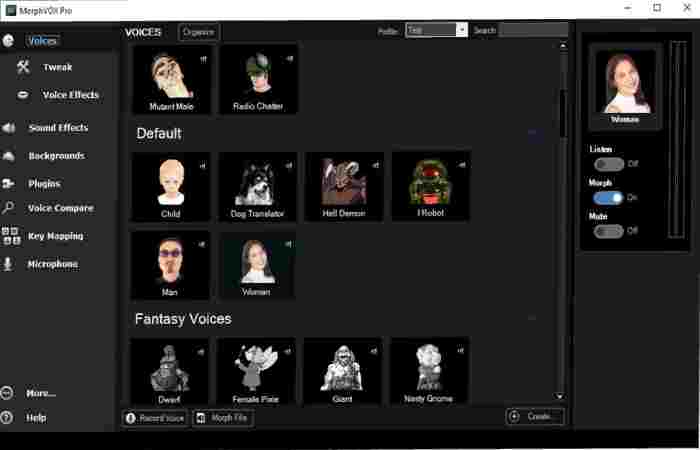The image size is (700, 450).
Task: Select the Giant fantasy voice
Action: pyautogui.click(x=342, y=372)
